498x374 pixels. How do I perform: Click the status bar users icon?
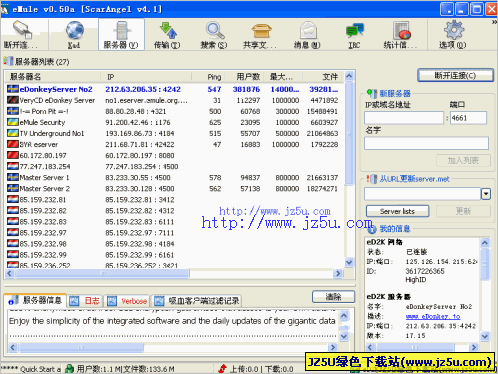point(69,369)
